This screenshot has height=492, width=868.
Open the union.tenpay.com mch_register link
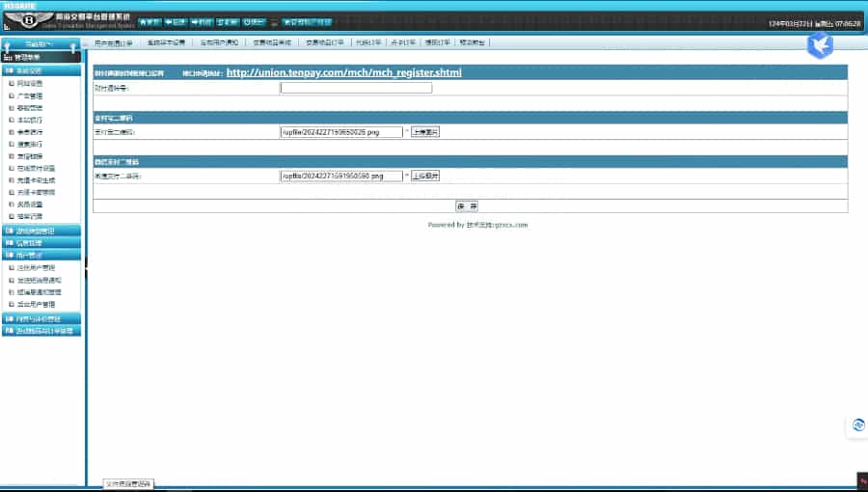click(343, 72)
